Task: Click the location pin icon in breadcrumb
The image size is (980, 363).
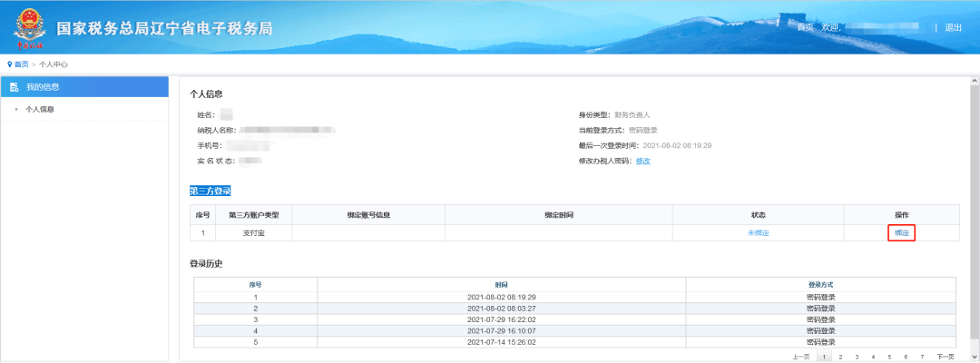Action: click(9, 64)
